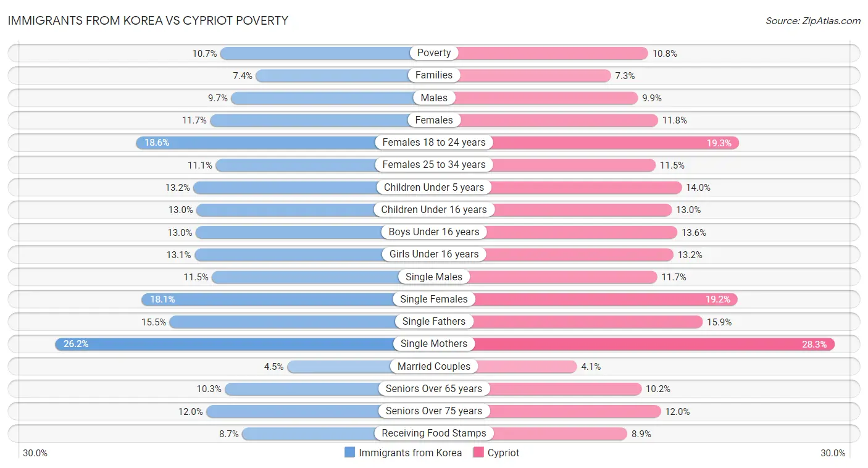The image size is (868, 468).
Task: Toggle the Cypriot legend label
Action: click(503, 453)
